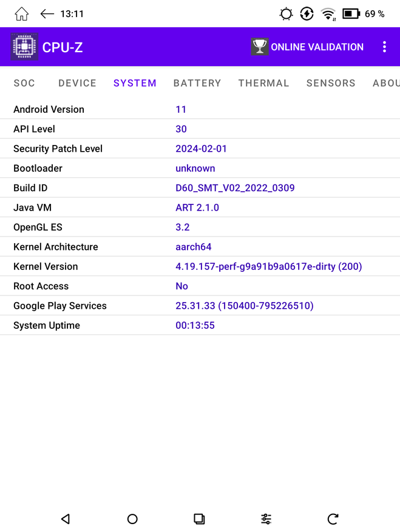This screenshot has width=400, height=532.
Task: Select Android version value 11
Action: pos(181,109)
